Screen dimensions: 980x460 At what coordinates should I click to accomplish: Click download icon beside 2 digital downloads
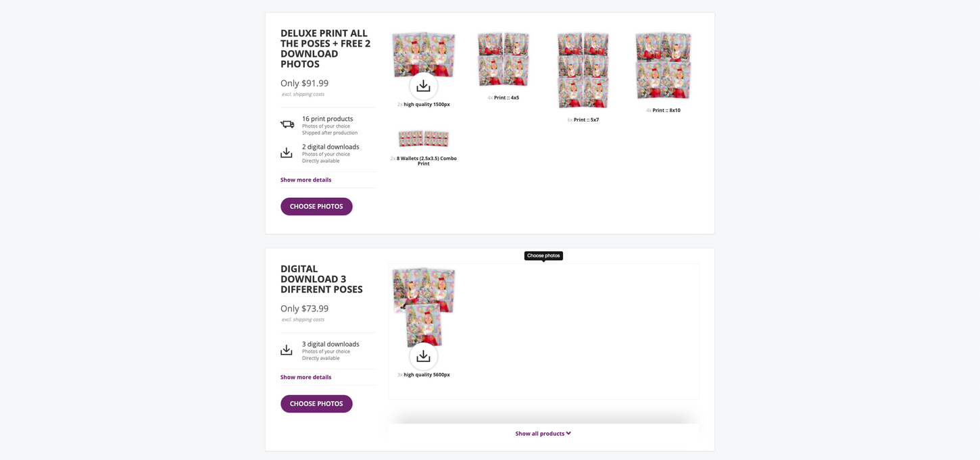pyautogui.click(x=287, y=153)
